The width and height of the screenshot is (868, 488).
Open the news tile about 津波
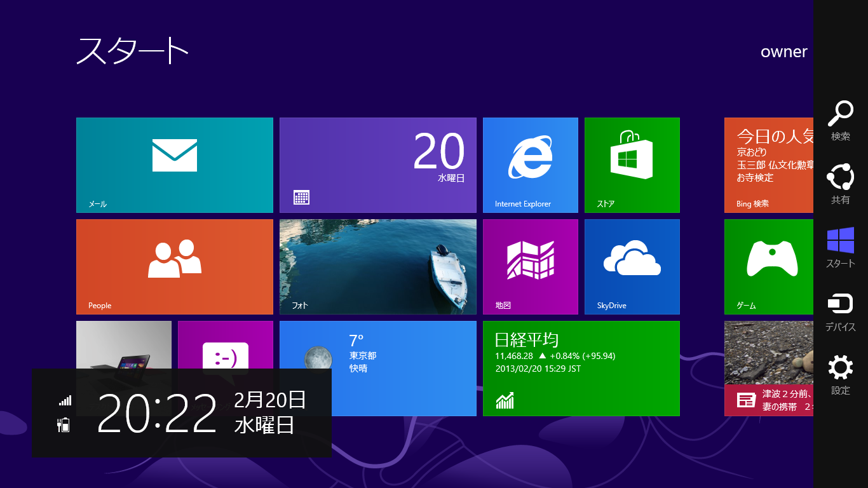point(769,369)
